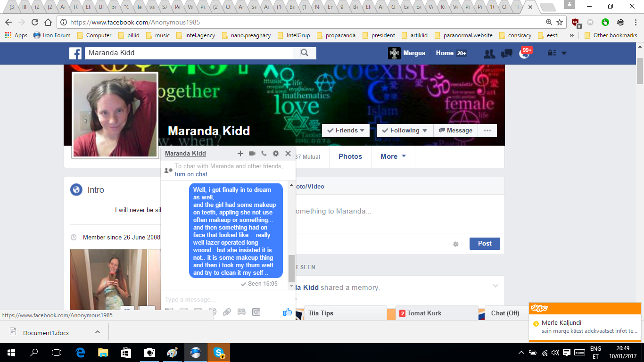
Task: Click the Post button
Action: [485, 244]
